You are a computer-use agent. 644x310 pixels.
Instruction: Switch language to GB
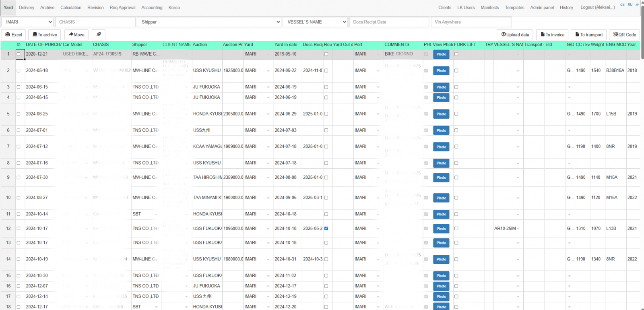[x=622, y=5]
